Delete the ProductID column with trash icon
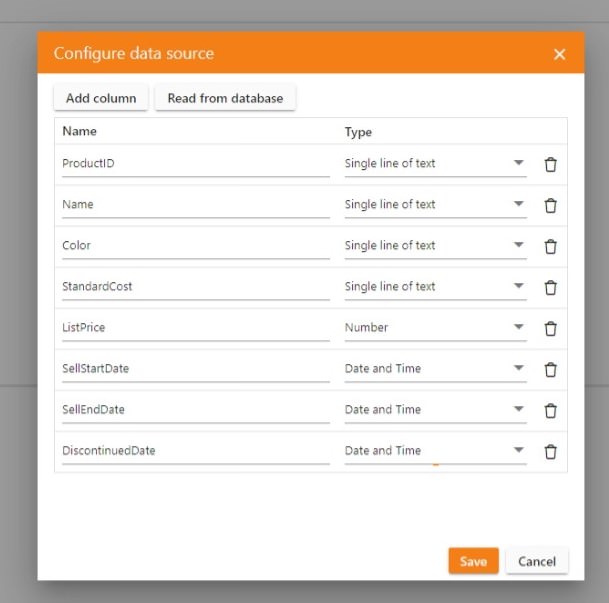This screenshot has height=603, width=609. [x=550, y=164]
